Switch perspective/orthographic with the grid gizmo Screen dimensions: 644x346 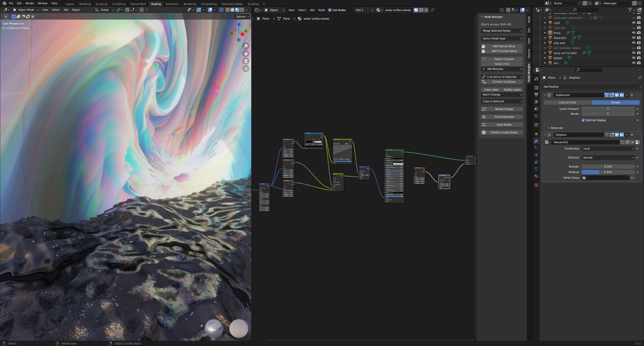point(246,69)
